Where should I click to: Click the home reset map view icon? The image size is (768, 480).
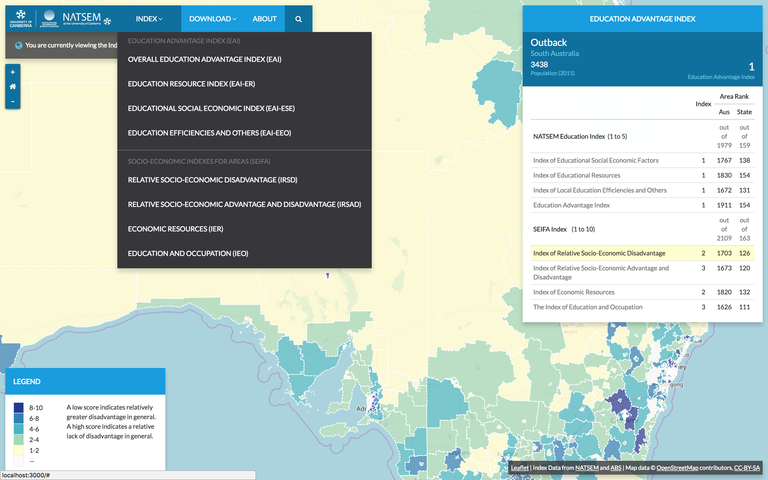[12, 87]
